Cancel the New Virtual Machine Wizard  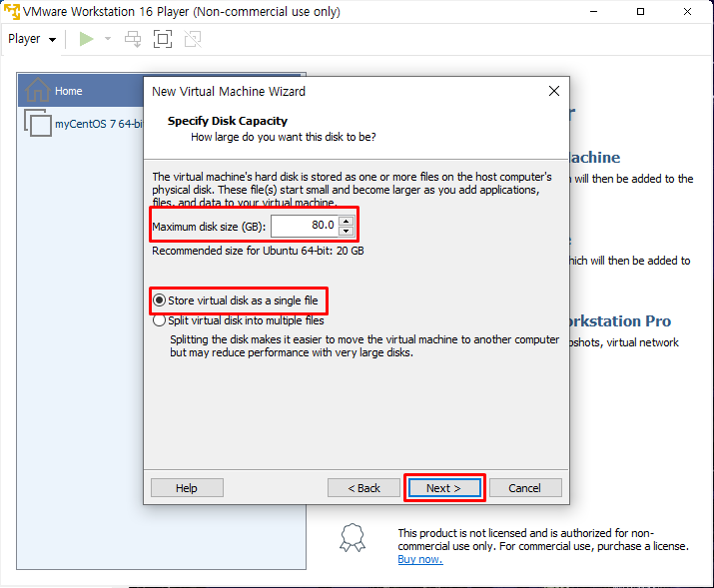pos(525,488)
